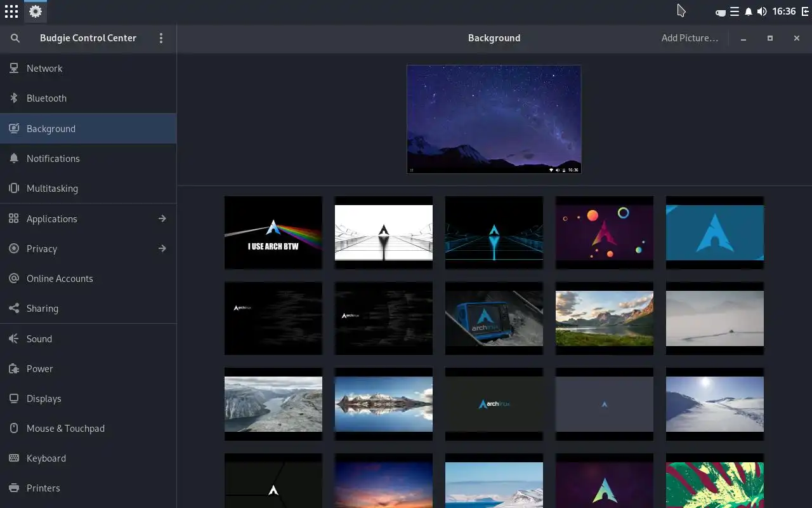Viewport: 812px width, 508px height.
Task: Select the Arch Linux retro TV wallpaper
Action: [494, 318]
